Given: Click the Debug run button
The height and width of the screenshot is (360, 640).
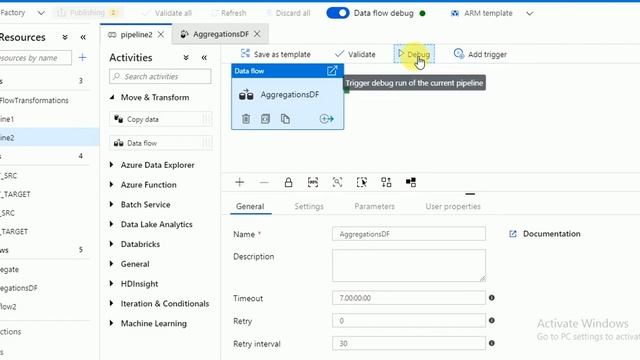Looking at the screenshot, I should coord(414,54).
